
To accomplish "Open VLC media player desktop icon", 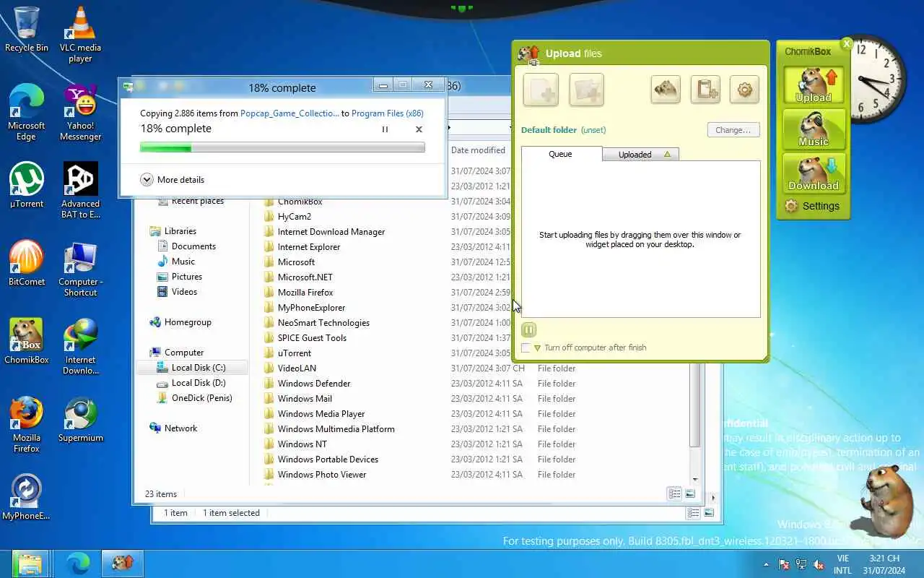I will 80,35.
